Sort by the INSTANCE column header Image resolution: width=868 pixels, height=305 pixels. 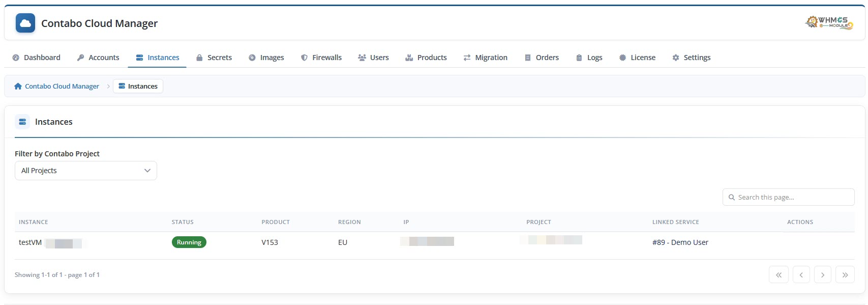pos(34,222)
